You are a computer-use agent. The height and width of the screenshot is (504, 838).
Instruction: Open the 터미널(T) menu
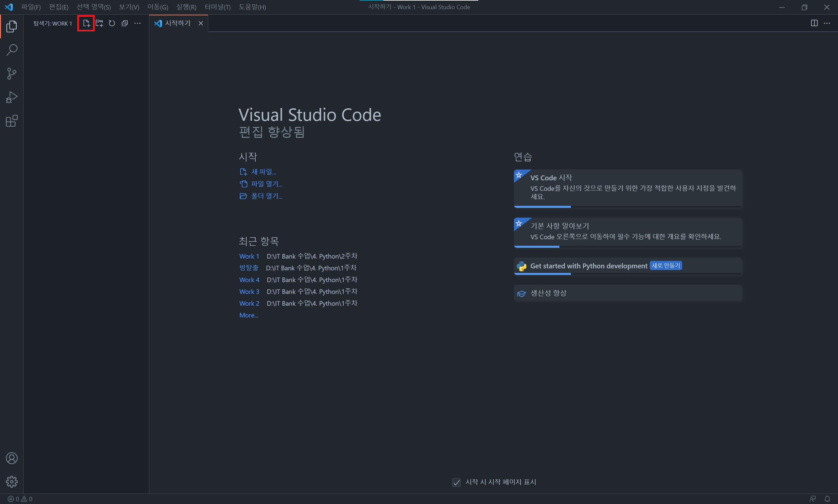click(217, 7)
